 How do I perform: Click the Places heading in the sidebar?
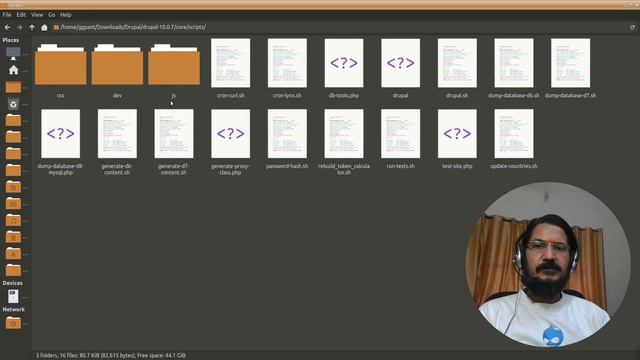point(11,40)
